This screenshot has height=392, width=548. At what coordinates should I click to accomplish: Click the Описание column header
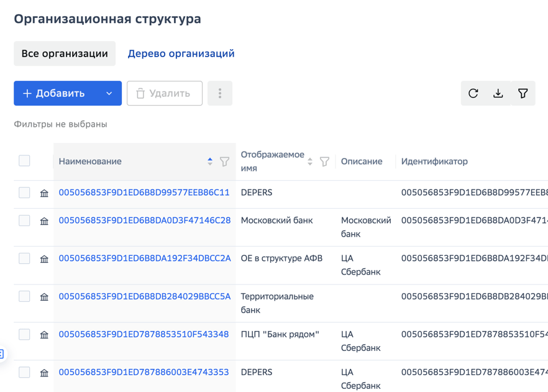362,162
